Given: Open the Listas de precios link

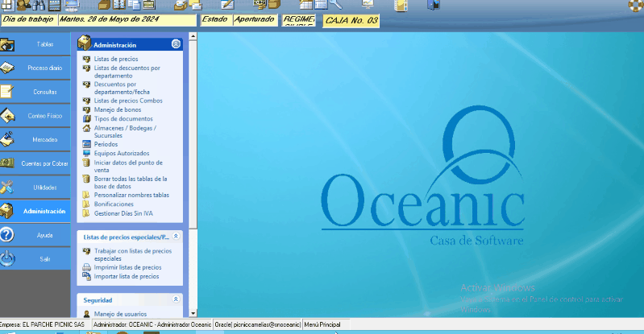Looking at the screenshot, I should [116, 60].
